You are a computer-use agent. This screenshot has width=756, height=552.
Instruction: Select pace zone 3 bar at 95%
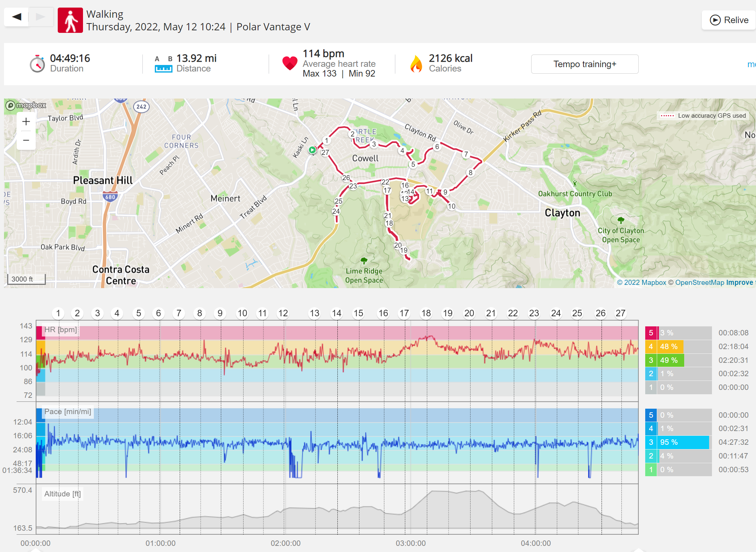678,442
